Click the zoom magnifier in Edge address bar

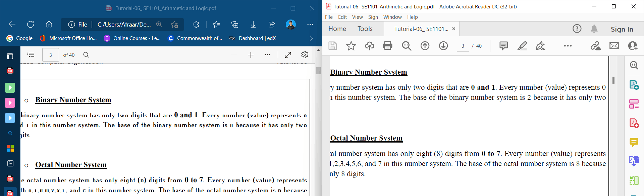[x=159, y=25]
